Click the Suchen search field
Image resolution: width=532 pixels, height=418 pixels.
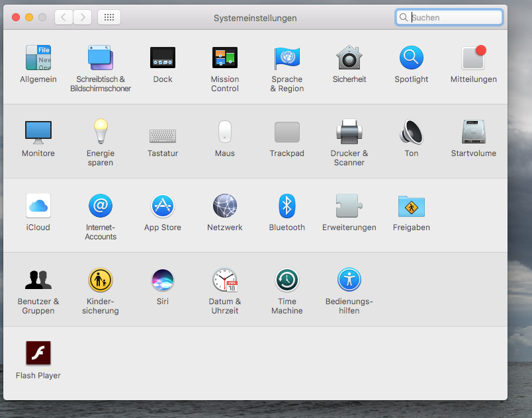click(x=455, y=18)
